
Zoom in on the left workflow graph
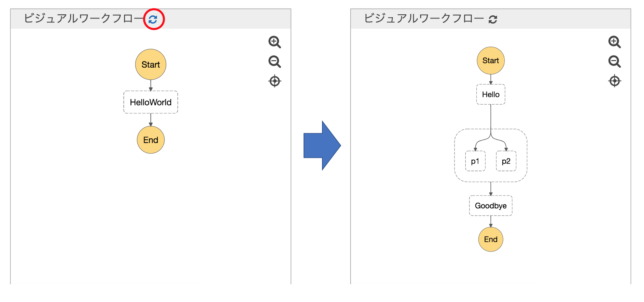[x=275, y=42]
